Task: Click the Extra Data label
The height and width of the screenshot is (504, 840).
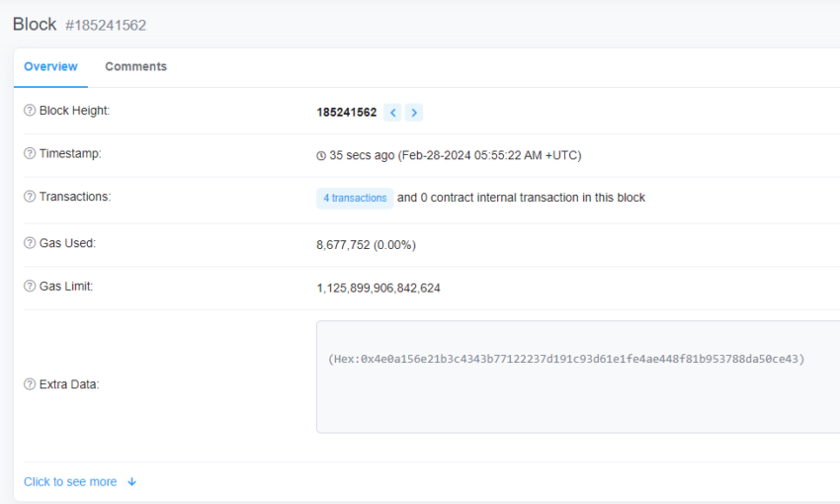Action: [69, 384]
